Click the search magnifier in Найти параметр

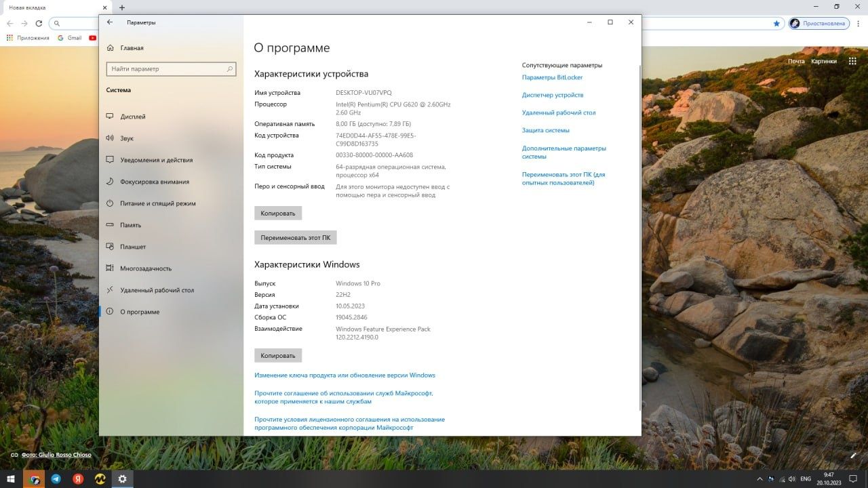pyautogui.click(x=230, y=68)
